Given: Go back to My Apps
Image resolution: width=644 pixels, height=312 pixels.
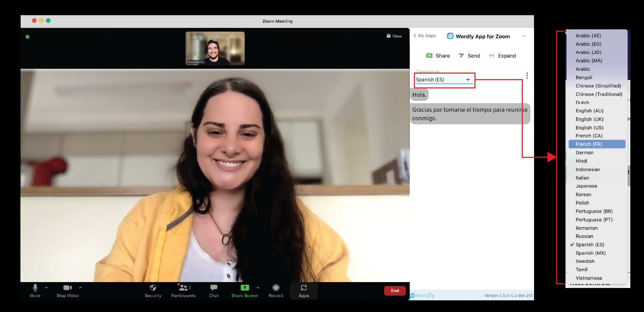Looking at the screenshot, I should tap(425, 36).
